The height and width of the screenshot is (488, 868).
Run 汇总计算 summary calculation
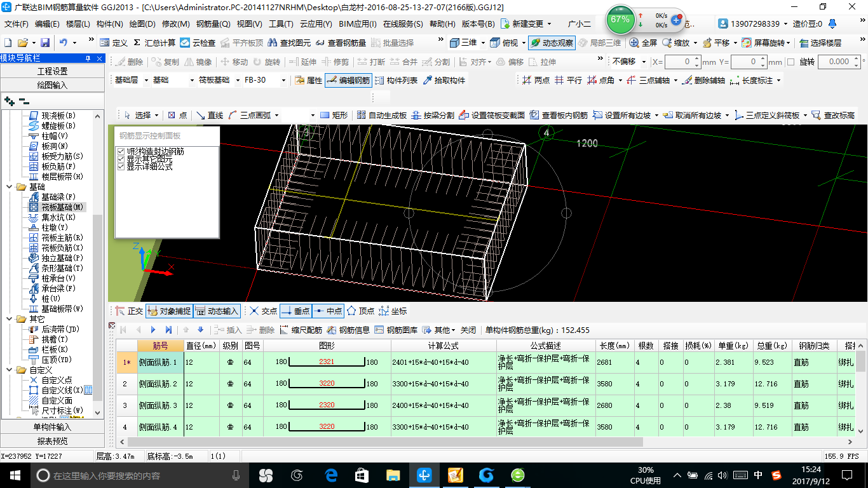coord(154,43)
